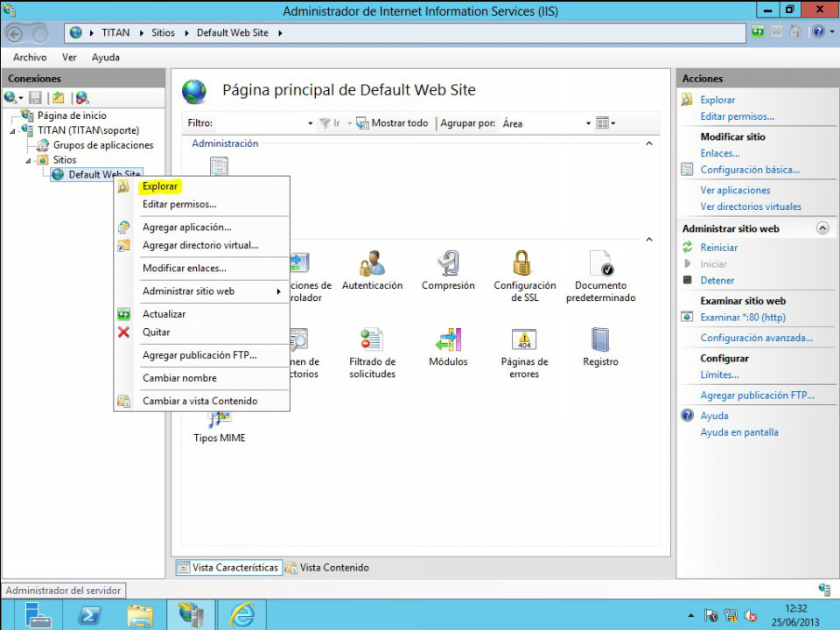Click the volume icon in system tray
840x630 pixels.
coord(750,616)
